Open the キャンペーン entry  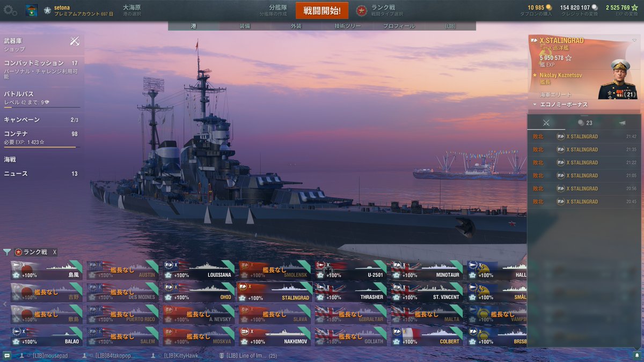(42, 120)
